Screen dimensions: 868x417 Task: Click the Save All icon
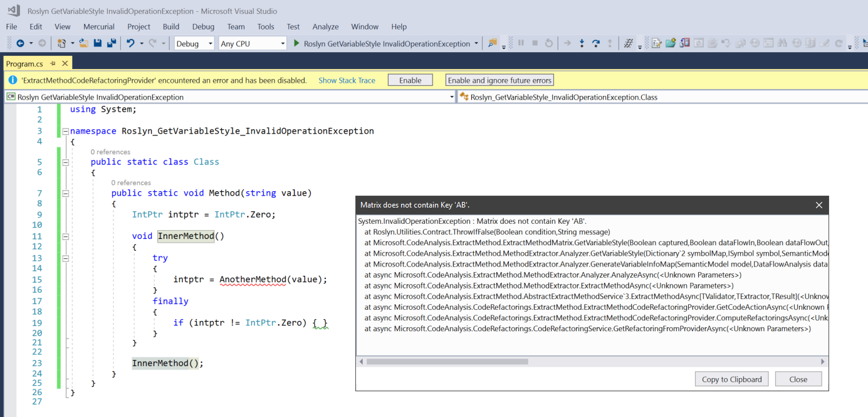(x=112, y=42)
